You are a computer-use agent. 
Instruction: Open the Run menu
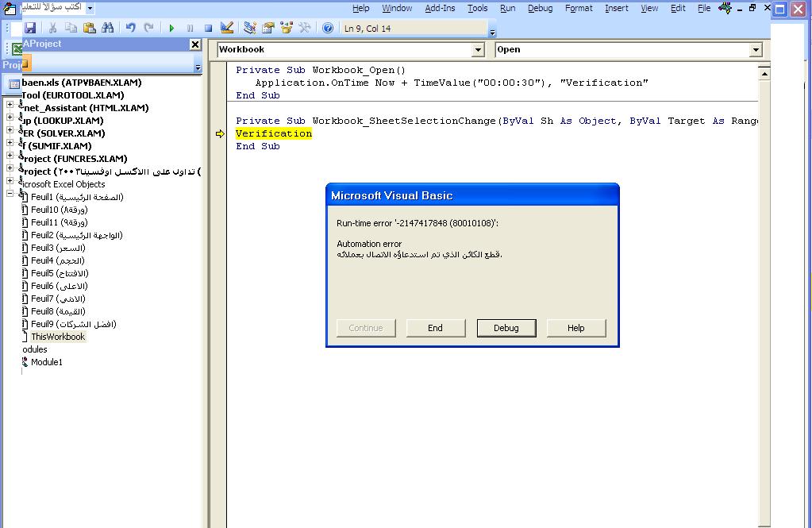point(508,8)
